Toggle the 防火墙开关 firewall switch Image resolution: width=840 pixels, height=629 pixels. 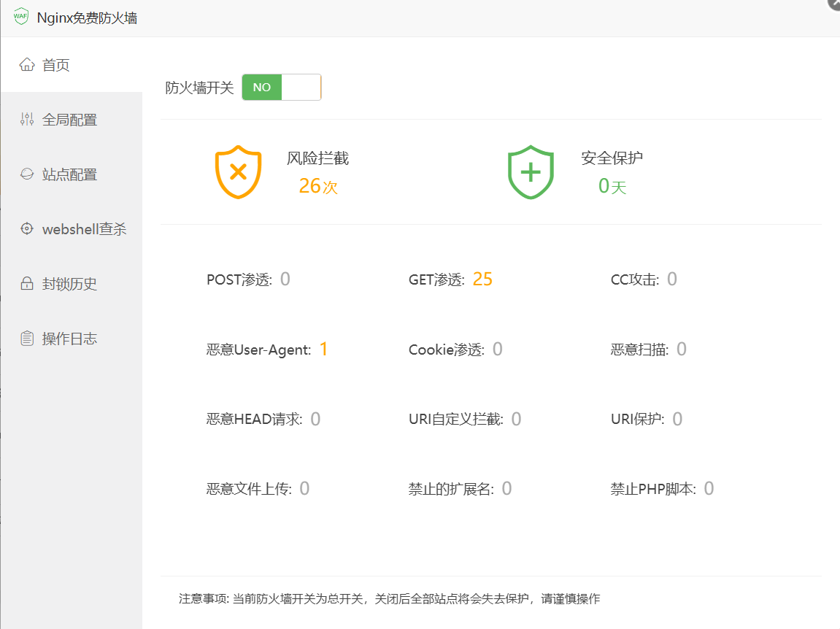pyautogui.click(x=281, y=88)
